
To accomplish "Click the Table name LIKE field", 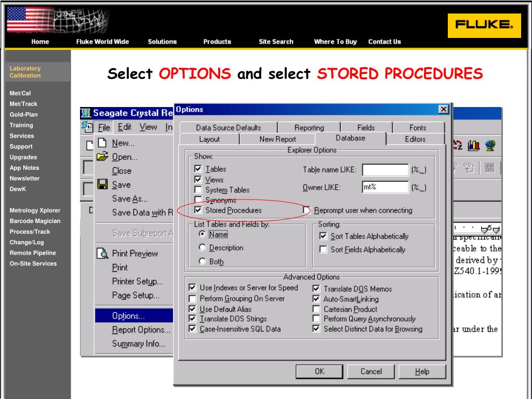I will pyautogui.click(x=385, y=170).
